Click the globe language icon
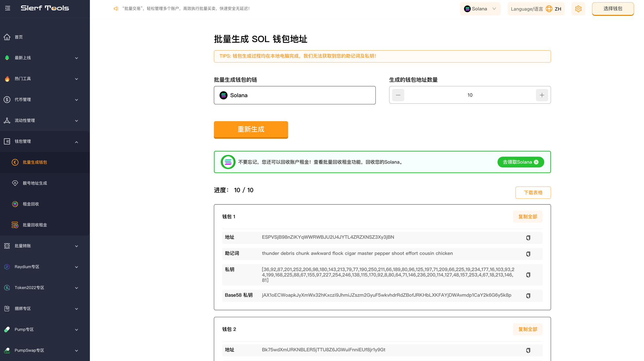644x361 pixels. tap(549, 9)
